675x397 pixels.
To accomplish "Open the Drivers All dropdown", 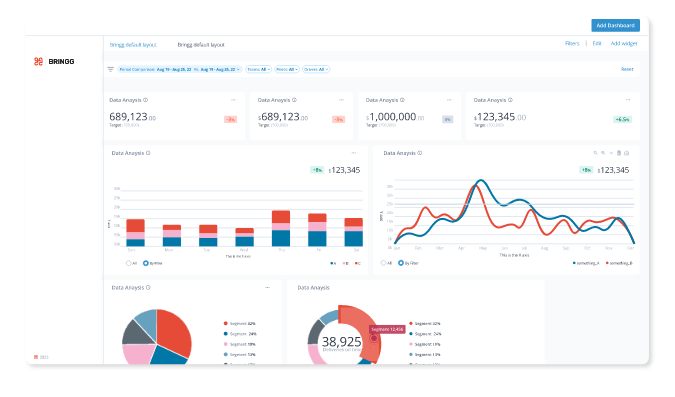I will click(316, 69).
